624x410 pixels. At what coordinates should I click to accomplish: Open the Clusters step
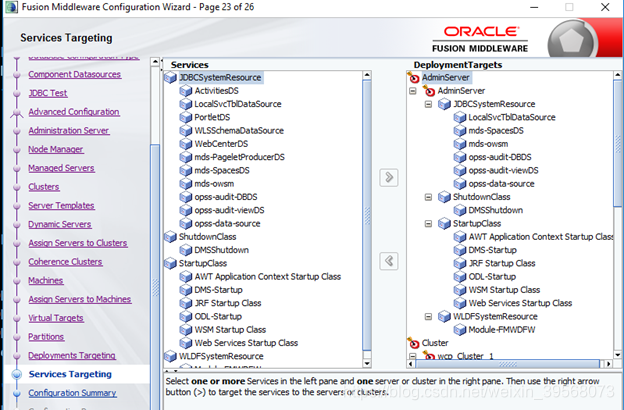click(44, 187)
